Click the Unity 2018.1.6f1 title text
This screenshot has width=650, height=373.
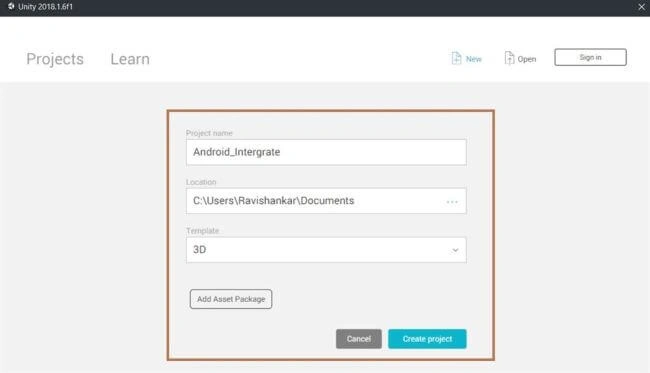(45, 7)
